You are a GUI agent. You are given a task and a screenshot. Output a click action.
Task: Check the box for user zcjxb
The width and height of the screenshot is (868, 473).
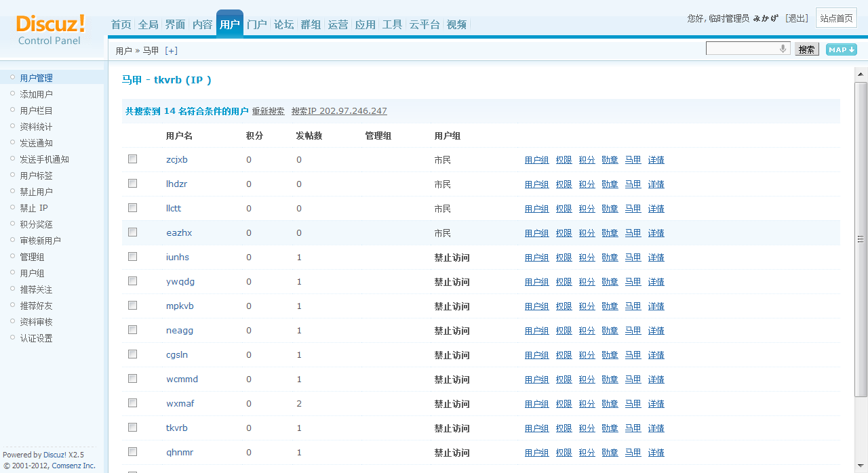(x=133, y=159)
